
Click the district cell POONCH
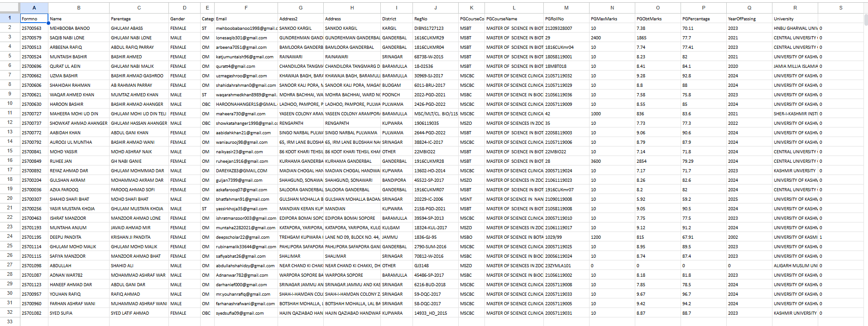point(396,95)
